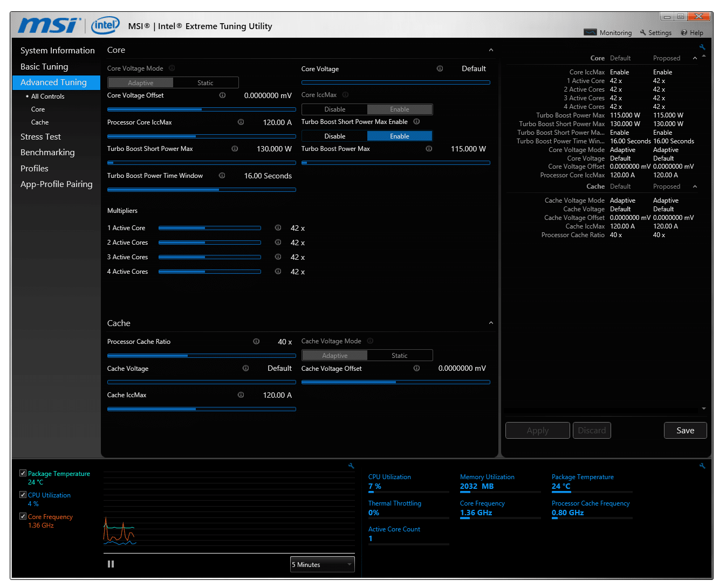
Task: Uncheck Package Temperature graph checkbox
Action: [x=23, y=473]
